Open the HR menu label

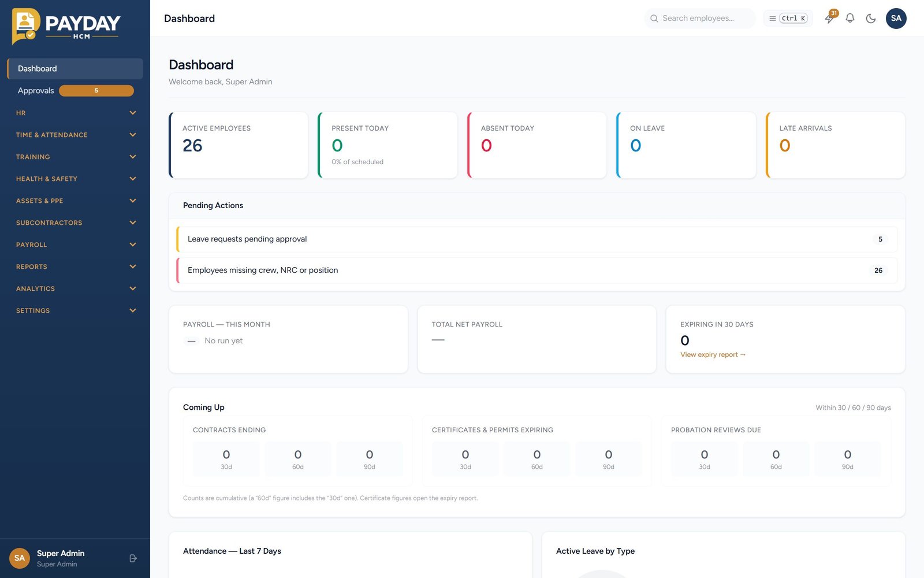(x=21, y=113)
